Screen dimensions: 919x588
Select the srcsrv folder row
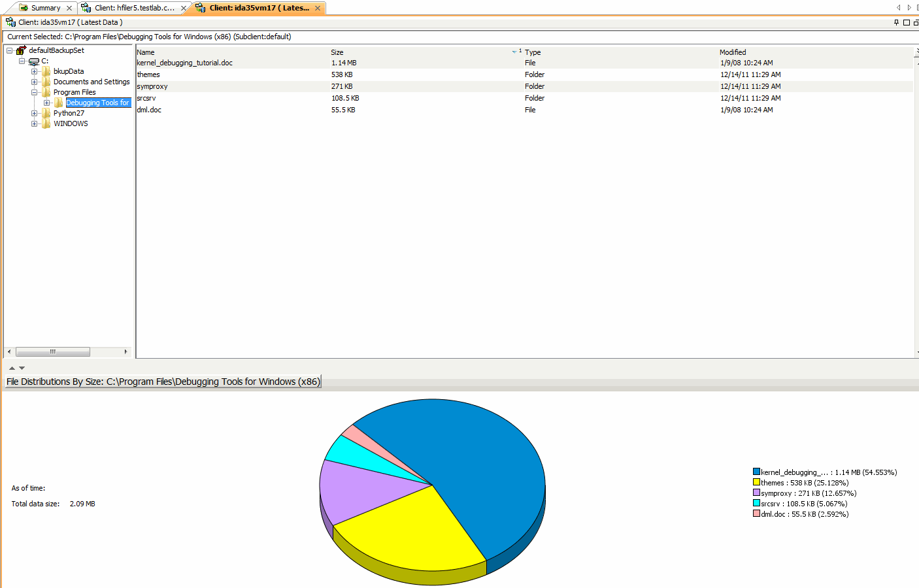pyautogui.click(x=524, y=98)
